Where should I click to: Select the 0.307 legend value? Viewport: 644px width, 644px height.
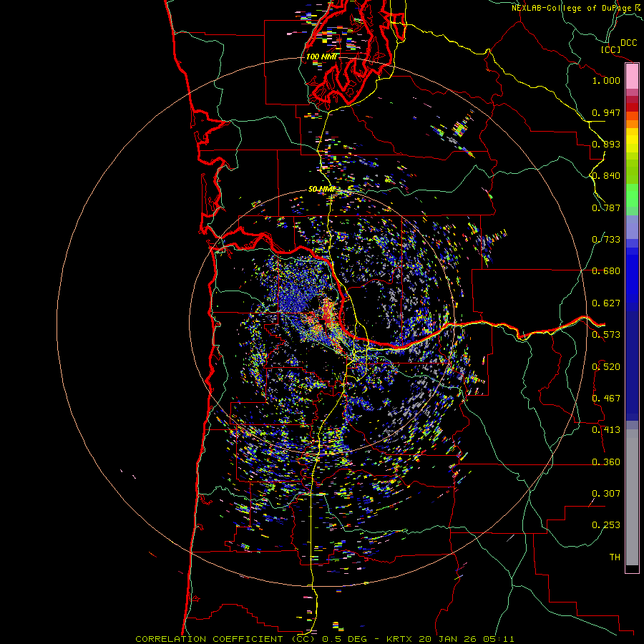coord(606,494)
